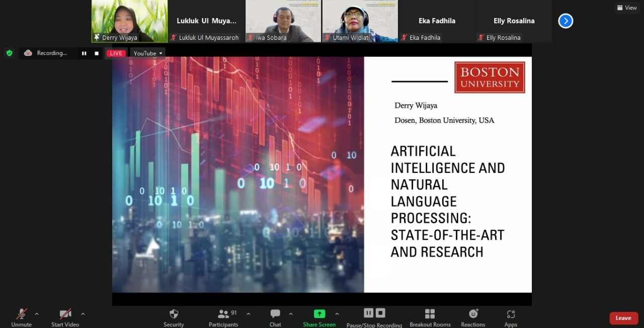This screenshot has width=644, height=328.
Task: Pause recording in the bottom toolbar
Action: coord(368,313)
